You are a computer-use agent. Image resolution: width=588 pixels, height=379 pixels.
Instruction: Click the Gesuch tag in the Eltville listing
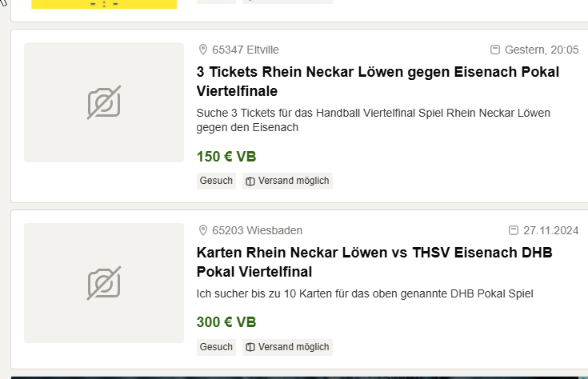click(x=216, y=181)
